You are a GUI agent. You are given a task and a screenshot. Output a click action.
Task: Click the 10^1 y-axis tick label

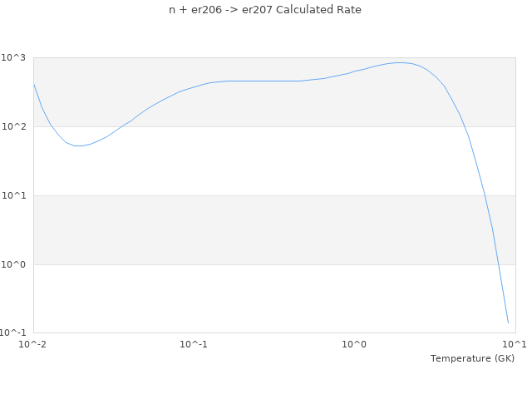16,196
